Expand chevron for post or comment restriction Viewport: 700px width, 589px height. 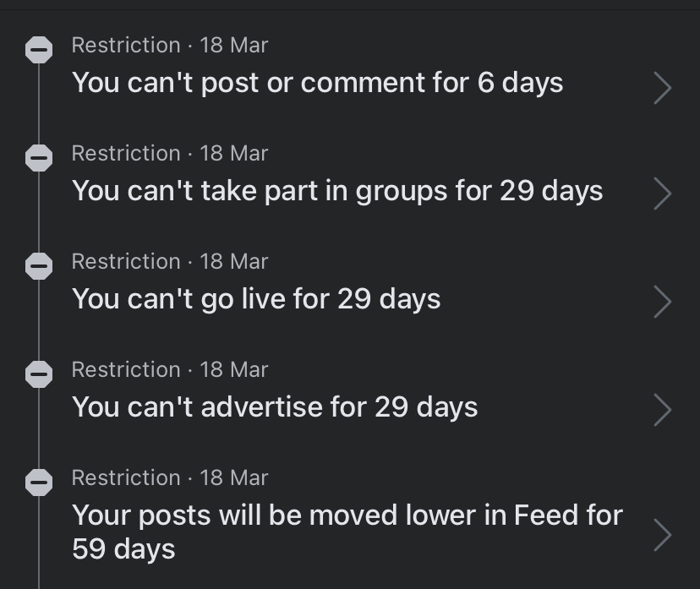[663, 87]
